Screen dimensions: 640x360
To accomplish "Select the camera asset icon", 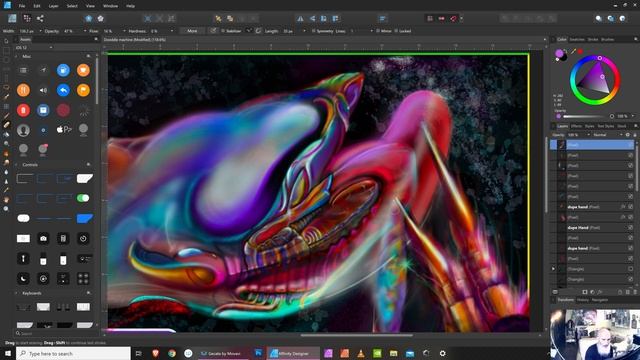I will [x=43, y=238].
